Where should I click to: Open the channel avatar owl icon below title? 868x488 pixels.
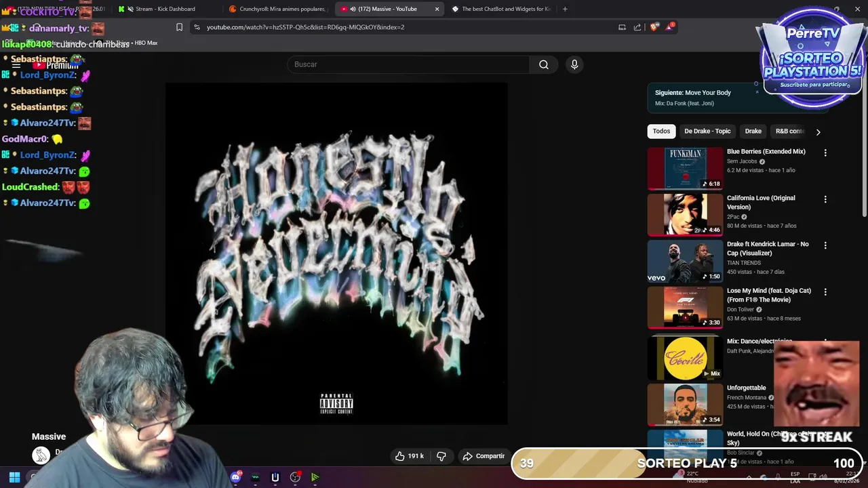[x=41, y=455]
